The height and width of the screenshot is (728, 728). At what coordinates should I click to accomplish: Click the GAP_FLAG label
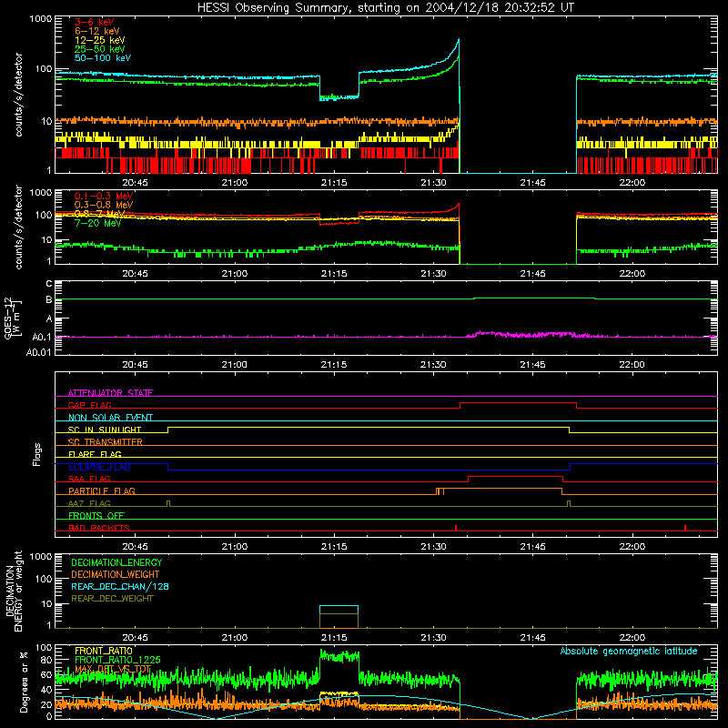click(x=89, y=405)
